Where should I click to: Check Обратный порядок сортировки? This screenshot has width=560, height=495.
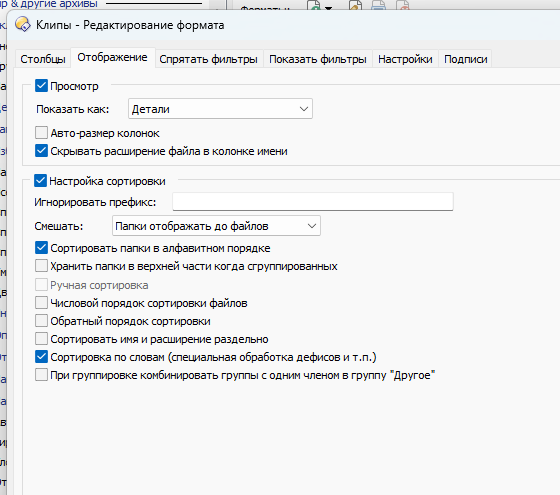point(41,320)
